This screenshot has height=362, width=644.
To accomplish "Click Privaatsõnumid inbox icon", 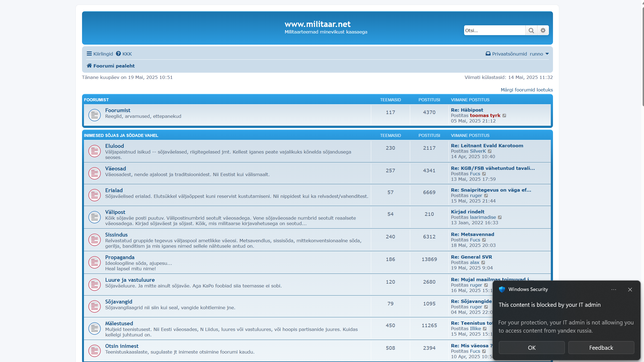I will [x=488, y=54].
